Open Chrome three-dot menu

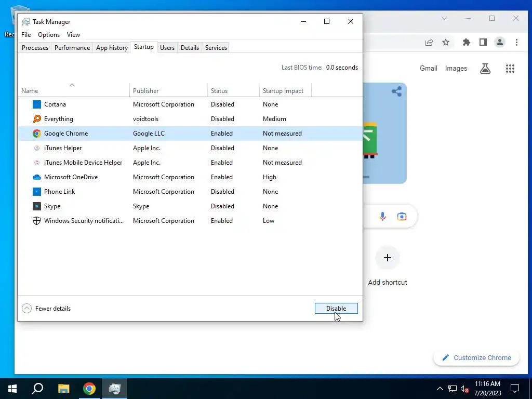click(x=517, y=42)
